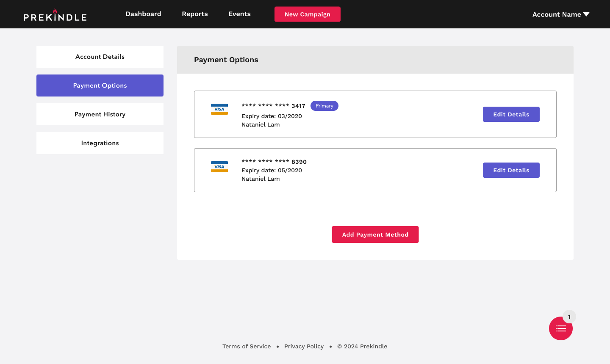Go to Reports in top navigation
Image resolution: width=610 pixels, height=364 pixels.
[x=195, y=14]
